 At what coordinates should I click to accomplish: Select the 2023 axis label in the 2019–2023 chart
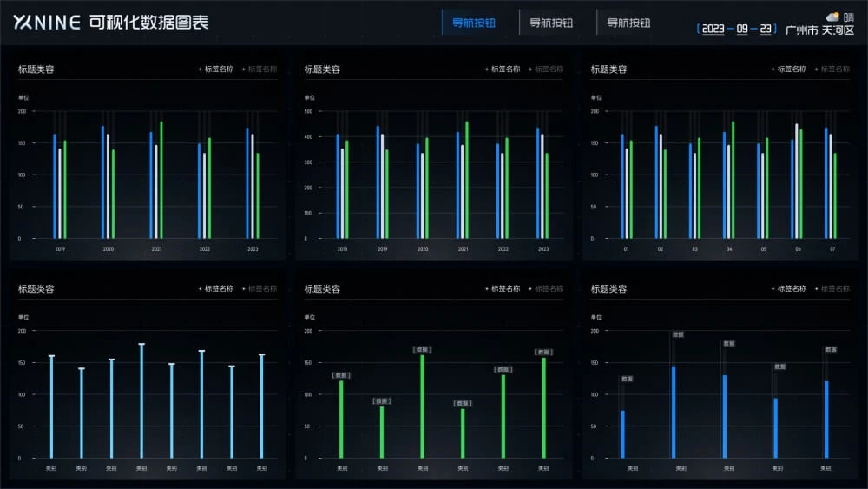(x=253, y=249)
